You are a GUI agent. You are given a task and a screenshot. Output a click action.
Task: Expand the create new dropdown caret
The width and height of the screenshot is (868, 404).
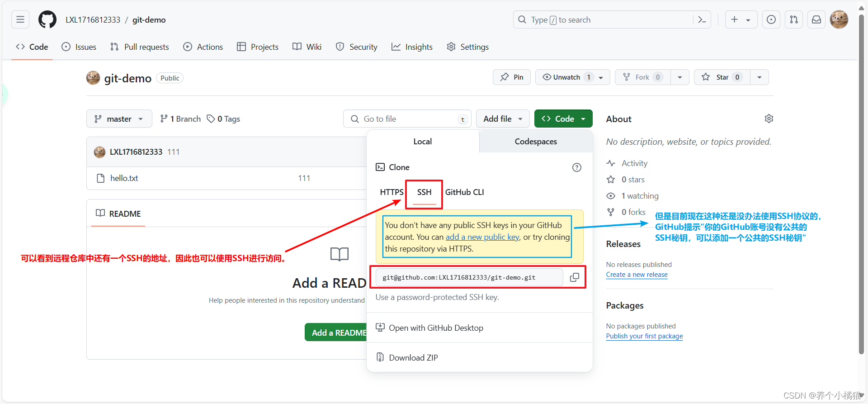click(x=748, y=20)
